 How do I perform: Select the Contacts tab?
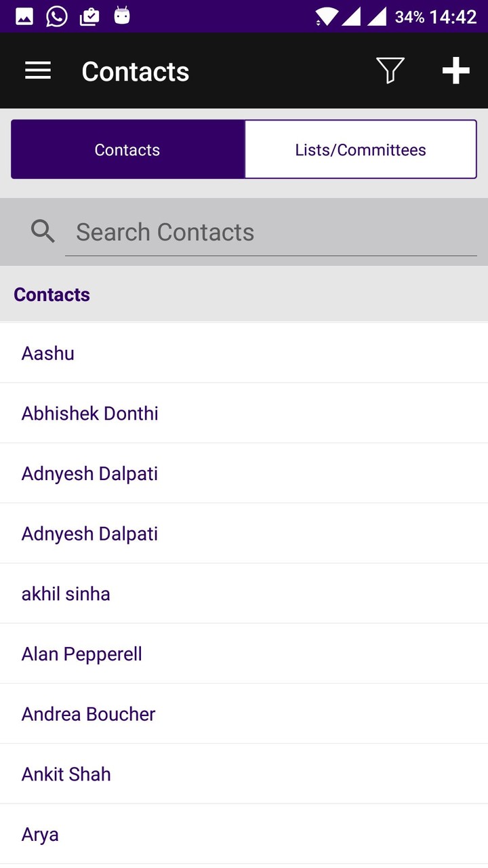[x=127, y=150]
